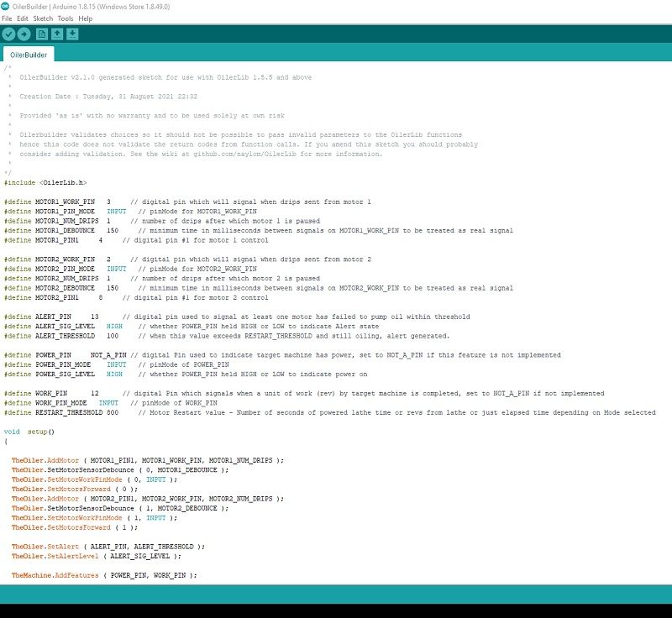Click the 'Oilerbuilder validates choices' comment line
Viewport: 672px width, 618px height.
pyautogui.click(x=240, y=135)
